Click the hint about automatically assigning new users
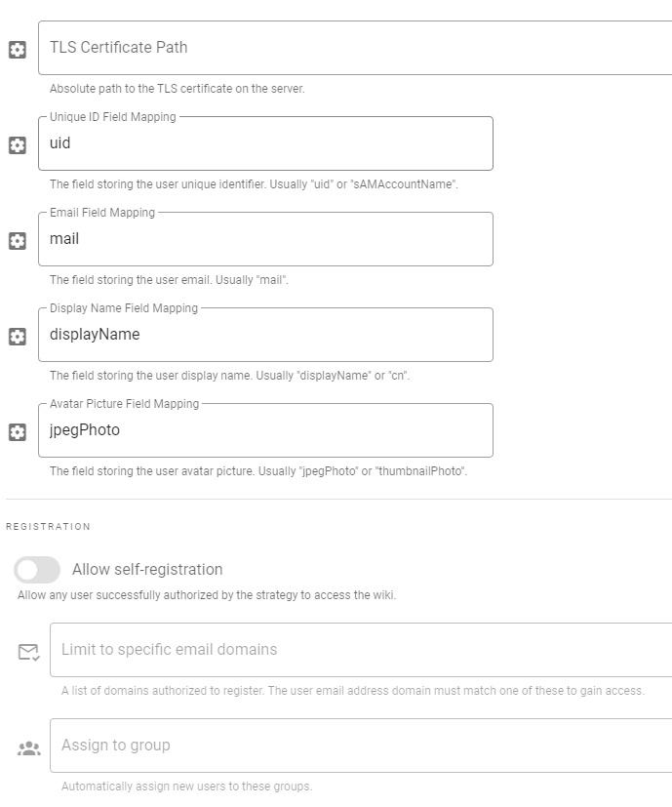The height and width of the screenshot is (807, 672). [186, 787]
